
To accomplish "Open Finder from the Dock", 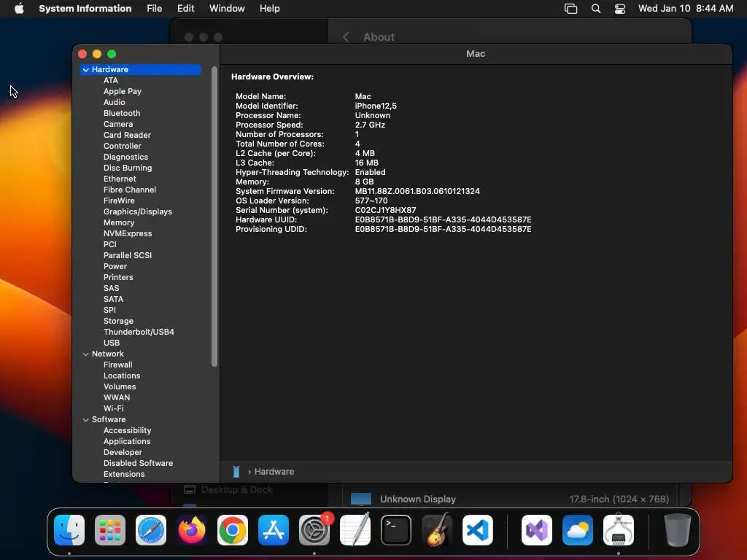I will [x=69, y=530].
